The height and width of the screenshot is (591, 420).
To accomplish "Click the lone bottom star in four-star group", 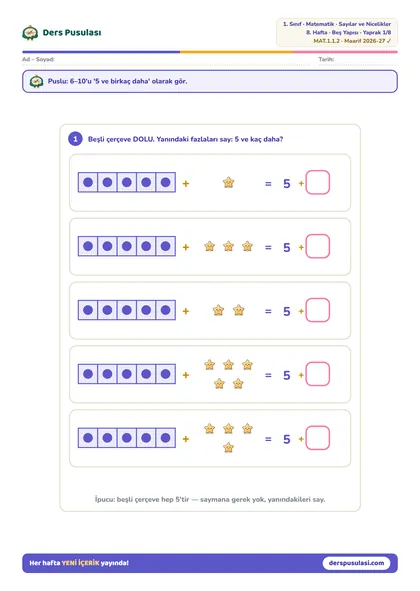I will [x=228, y=447].
